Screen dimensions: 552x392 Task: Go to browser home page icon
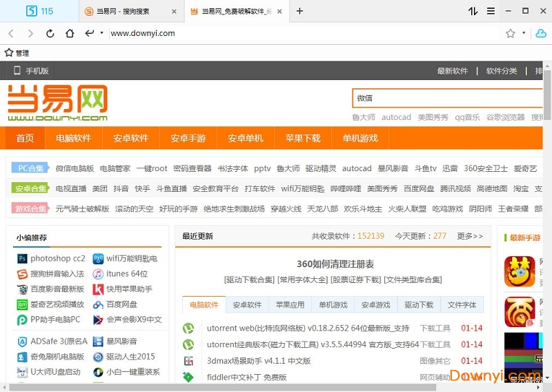70,33
